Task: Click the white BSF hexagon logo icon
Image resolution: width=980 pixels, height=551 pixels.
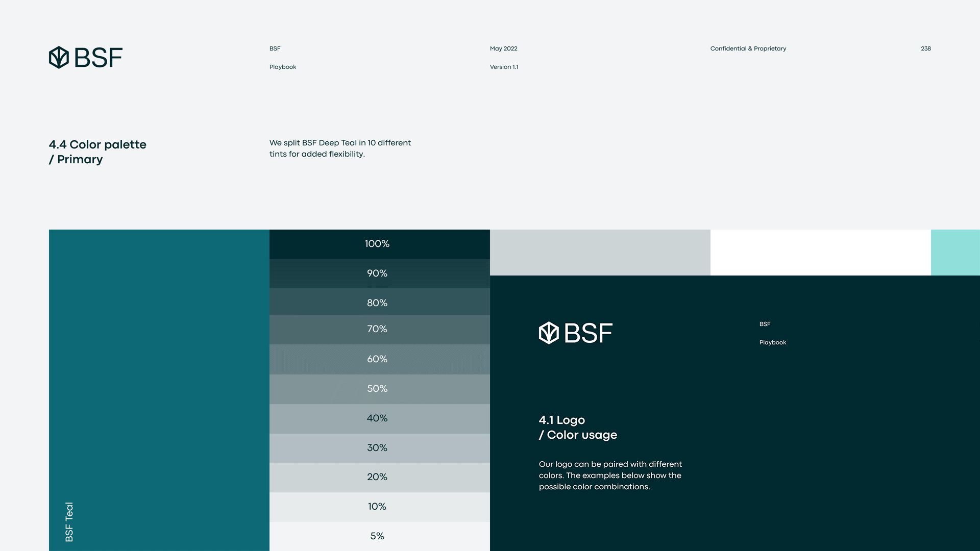Action: [549, 333]
